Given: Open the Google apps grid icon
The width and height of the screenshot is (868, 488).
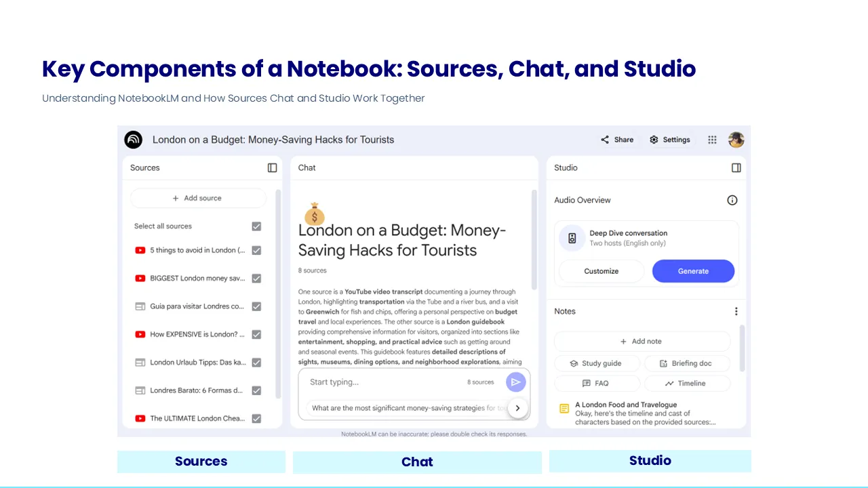Looking at the screenshot, I should pyautogui.click(x=712, y=140).
